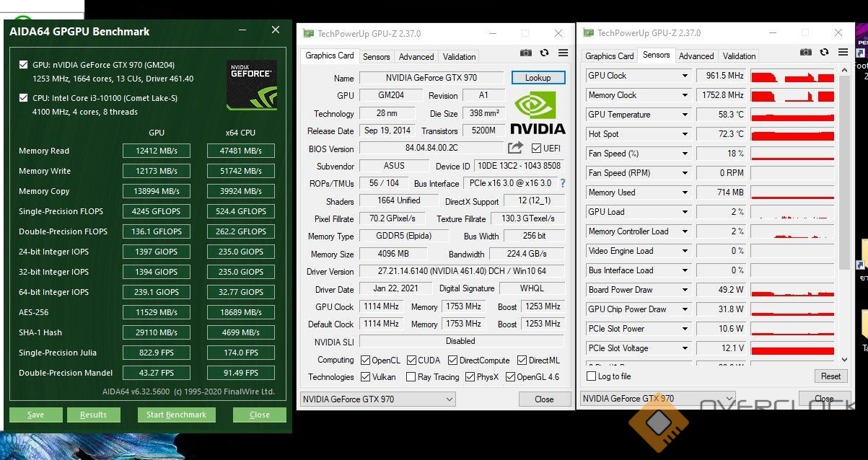
Task: Click Start Benchmark button
Action: point(176,415)
